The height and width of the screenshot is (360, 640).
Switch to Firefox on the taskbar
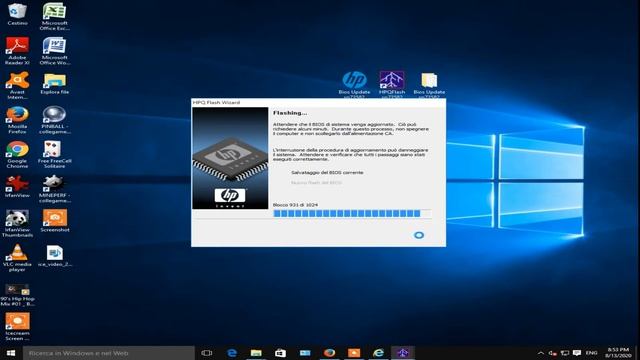point(329,353)
